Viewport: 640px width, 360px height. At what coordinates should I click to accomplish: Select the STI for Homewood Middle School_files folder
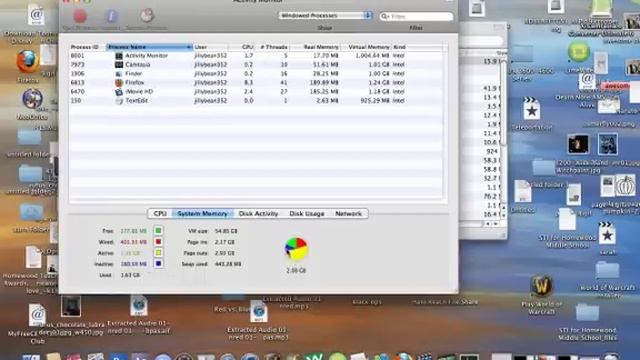click(587, 313)
